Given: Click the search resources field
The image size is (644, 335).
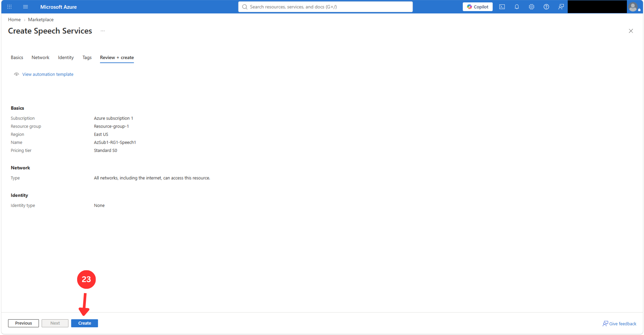Looking at the screenshot, I should pos(325,7).
